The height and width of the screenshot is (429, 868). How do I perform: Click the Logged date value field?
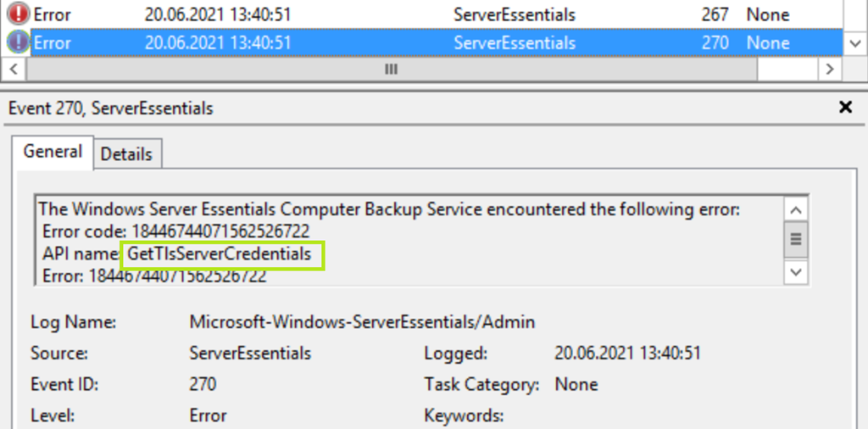[627, 354]
